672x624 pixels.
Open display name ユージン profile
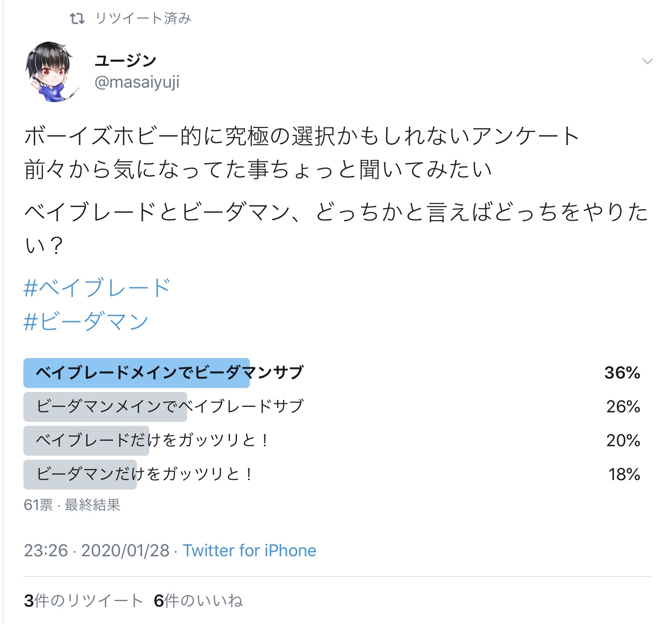[x=126, y=61]
